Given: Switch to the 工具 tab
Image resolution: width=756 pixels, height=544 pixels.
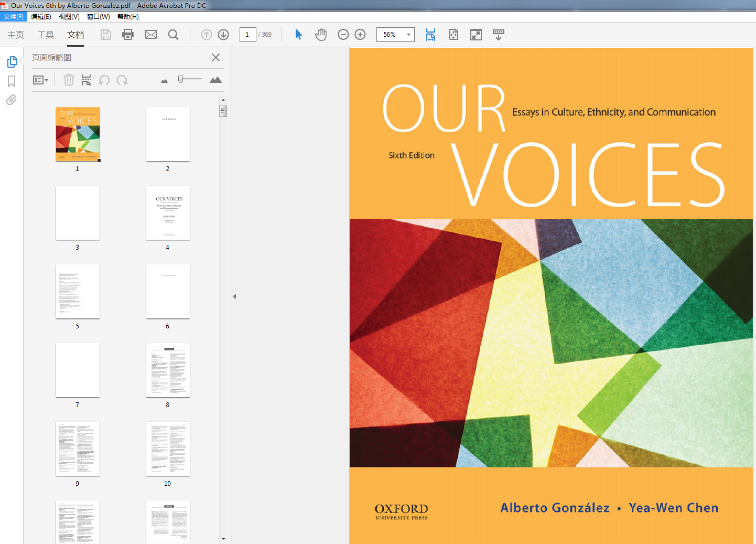Looking at the screenshot, I should click(x=46, y=35).
